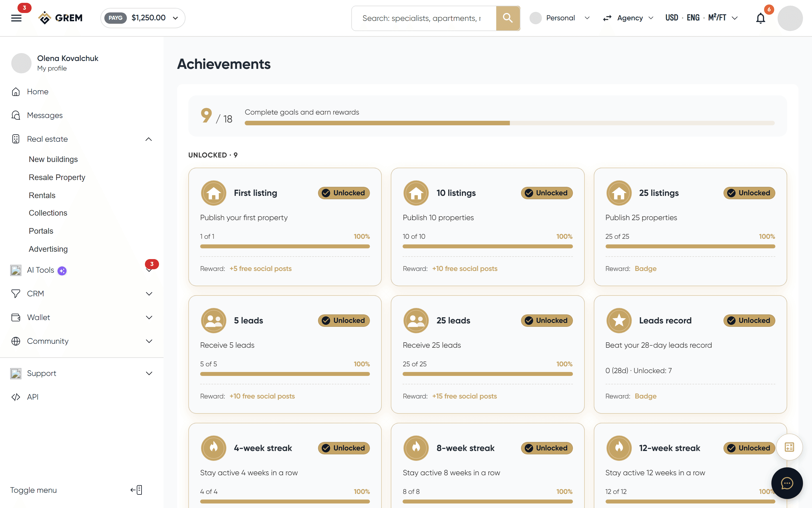Image resolution: width=812 pixels, height=508 pixels.
Task: Open the hamburger menu icon
Action: click(x=16, y=18)
